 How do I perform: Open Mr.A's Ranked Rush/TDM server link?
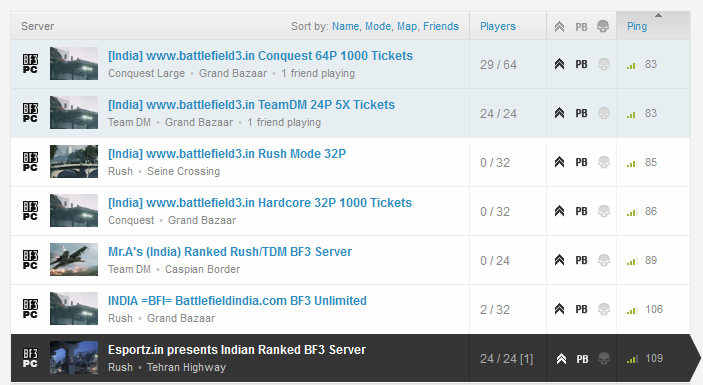coord(230,251)
